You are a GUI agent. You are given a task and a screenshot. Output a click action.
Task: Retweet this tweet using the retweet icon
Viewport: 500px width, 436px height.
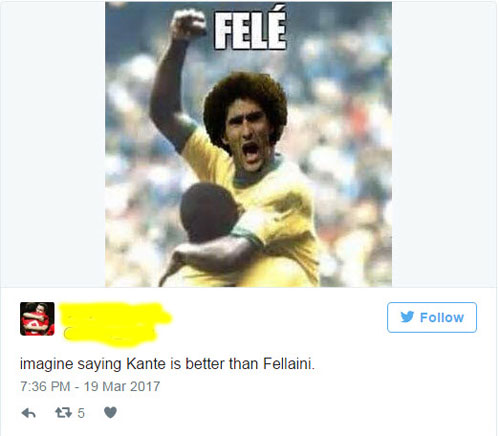[x=63, y=413]
